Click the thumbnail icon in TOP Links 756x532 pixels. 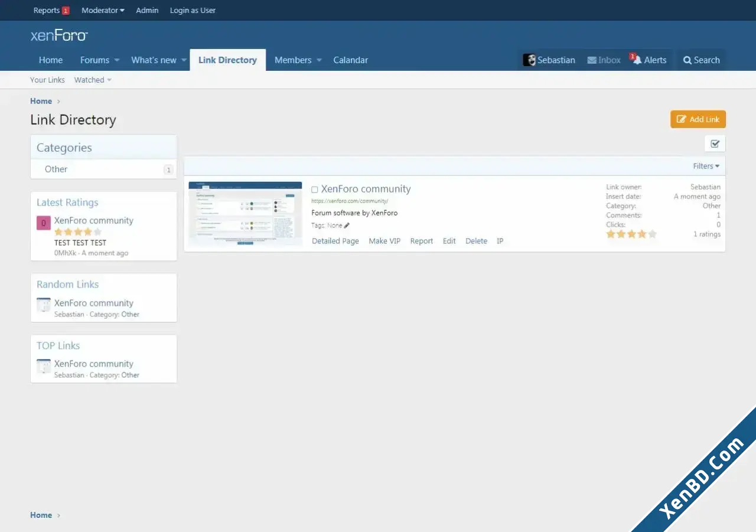[43, 366]
